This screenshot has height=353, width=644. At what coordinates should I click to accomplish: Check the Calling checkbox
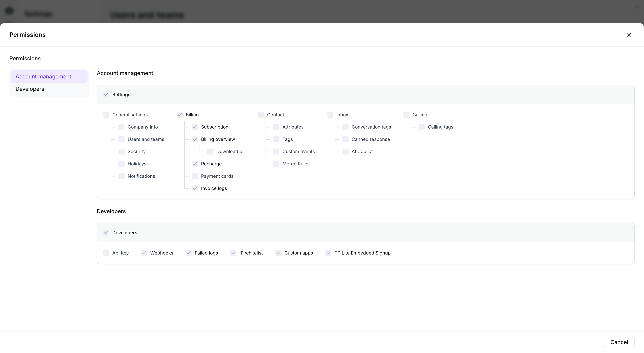[x=406, y=115]
